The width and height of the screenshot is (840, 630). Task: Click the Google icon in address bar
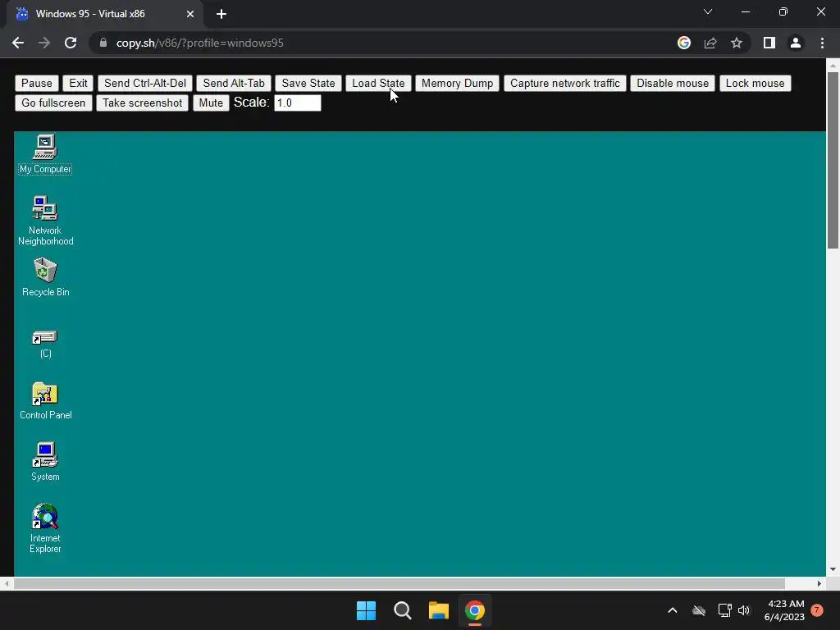pos(684,43)
